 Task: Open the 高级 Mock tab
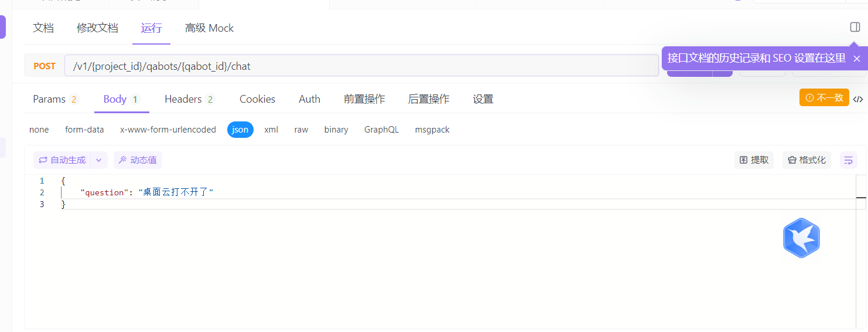point(209,28)
